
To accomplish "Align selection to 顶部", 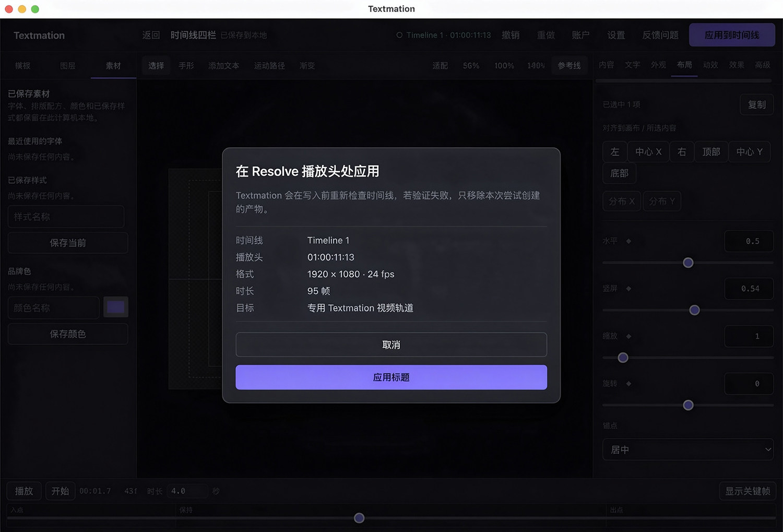I will (711, 152).
